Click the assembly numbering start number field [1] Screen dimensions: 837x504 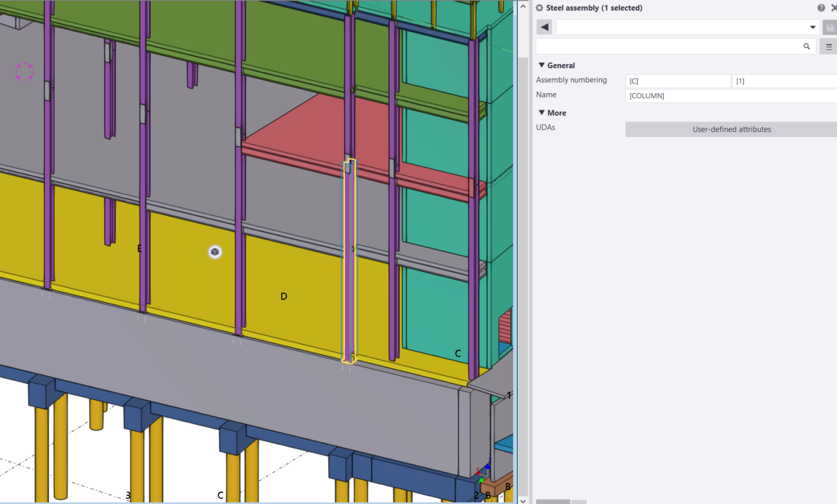pos(785,80)
